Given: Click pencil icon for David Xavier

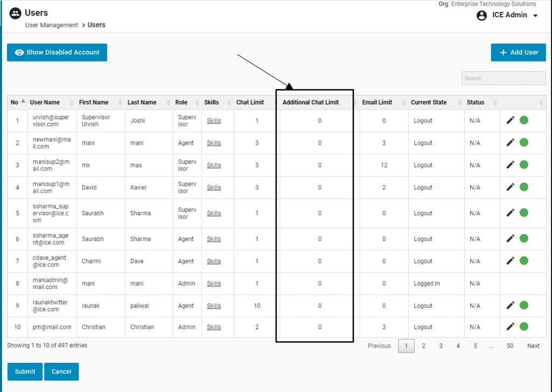Looking at the screenshot, I should coord(510,187).
